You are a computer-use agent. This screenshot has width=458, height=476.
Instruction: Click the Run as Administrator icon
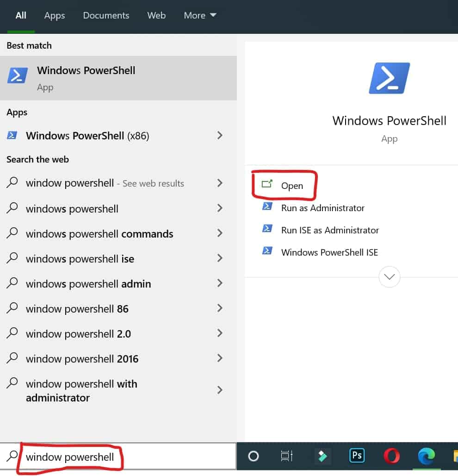pyautogui.click(x=267, y=207)
